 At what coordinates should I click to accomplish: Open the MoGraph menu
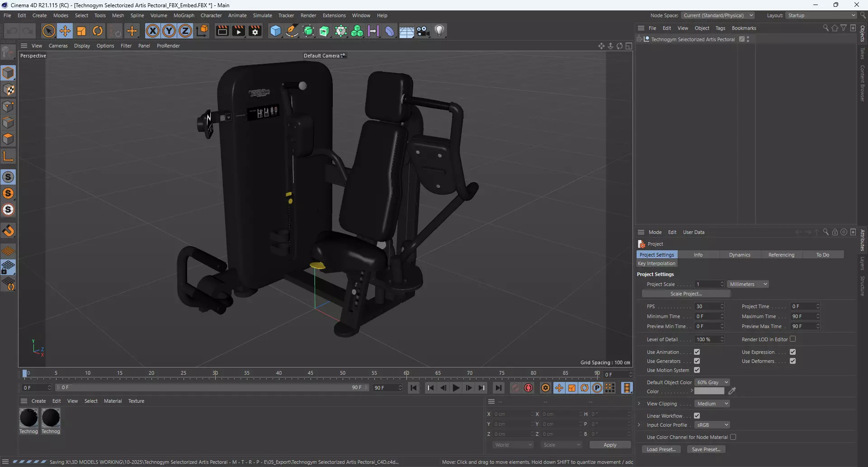pyautogui.click(x=184, y=15)
